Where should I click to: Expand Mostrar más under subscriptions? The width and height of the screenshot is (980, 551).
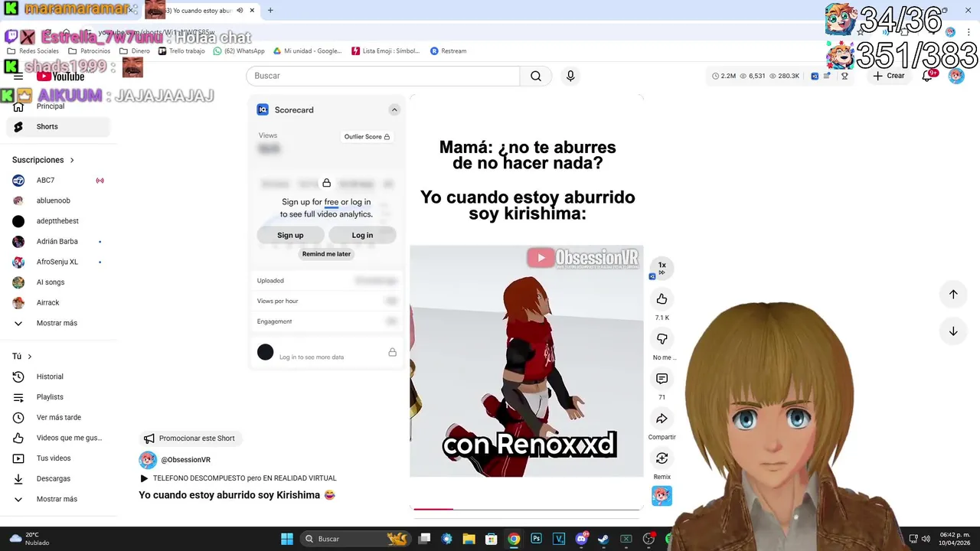coord(57,323)
